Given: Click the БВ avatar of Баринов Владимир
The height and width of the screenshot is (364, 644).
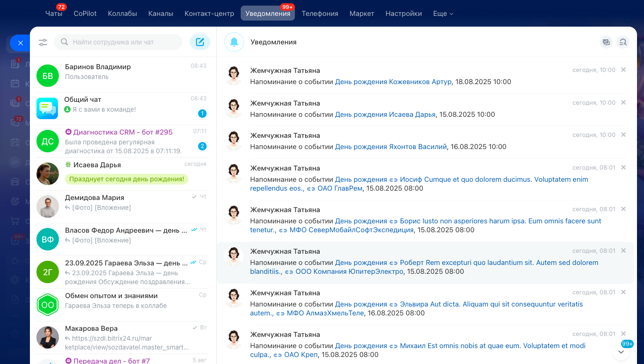Looking at the screenshot, I should coord(48,76).
